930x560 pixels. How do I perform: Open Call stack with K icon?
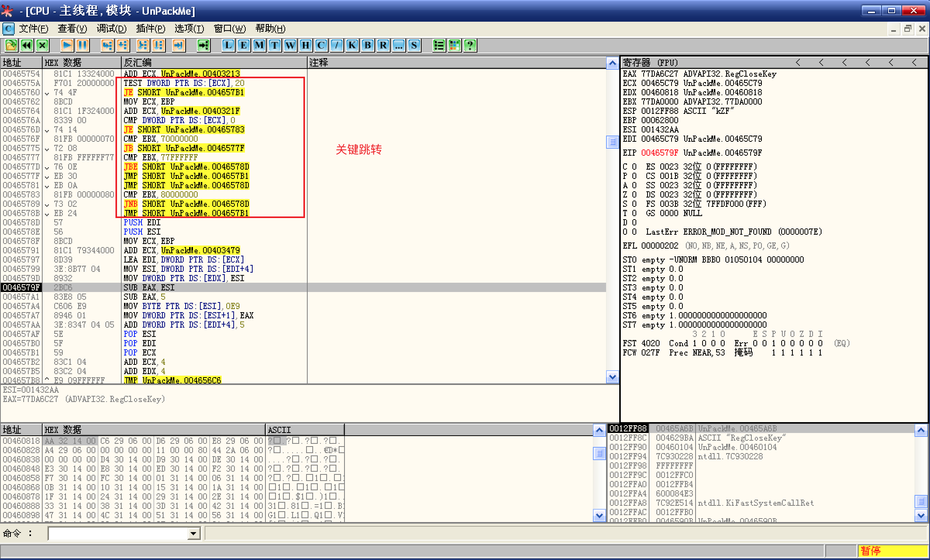tap(352, 45)
